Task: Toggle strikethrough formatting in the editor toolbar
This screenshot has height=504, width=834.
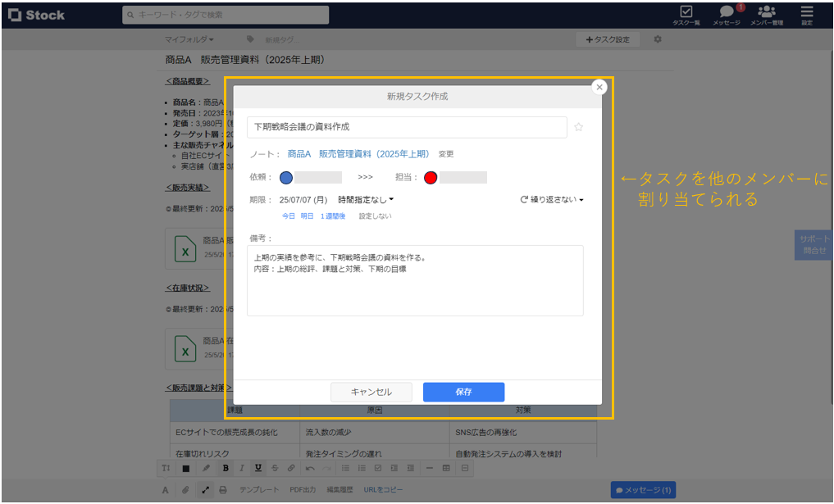Action: click(x=274, y=468)
